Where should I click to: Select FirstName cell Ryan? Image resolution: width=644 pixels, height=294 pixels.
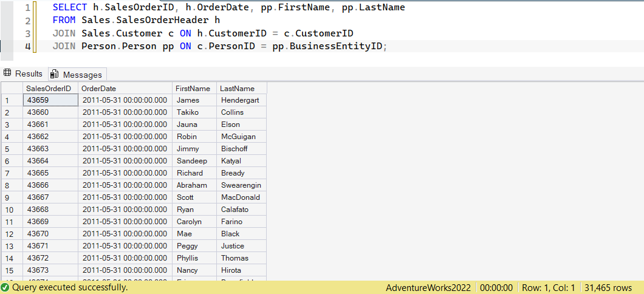click(x=194, y=210)
